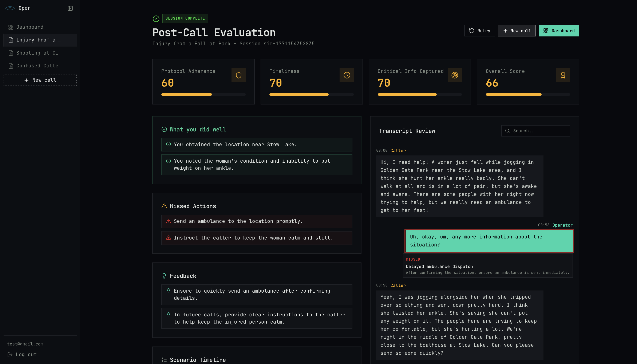
Task: Click the green Dashboard button
Action: (559, 31)
